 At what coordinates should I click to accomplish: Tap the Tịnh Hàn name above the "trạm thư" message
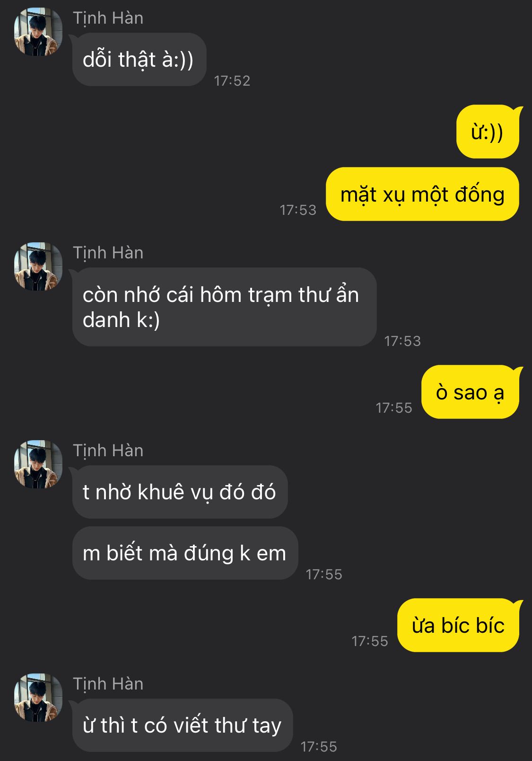(108, 253)
